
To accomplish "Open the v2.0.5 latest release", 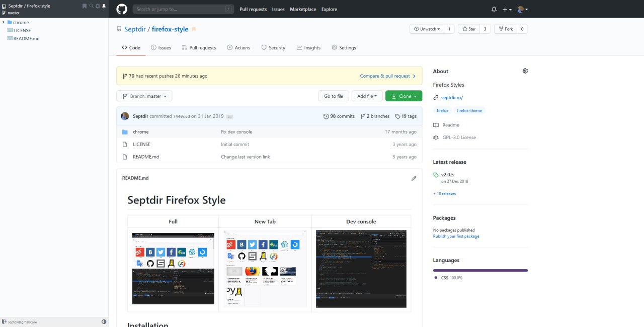I will [447, 175].
